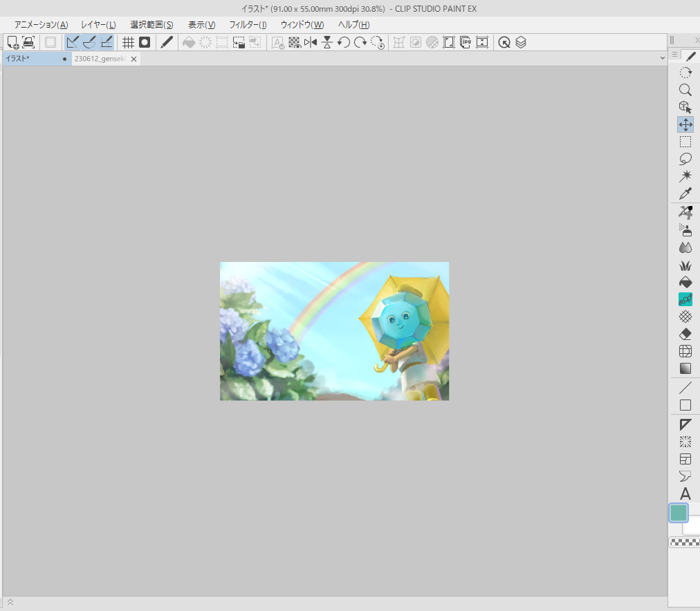This screenshot has width=700, height=611.
Task: Open the レイヤー(L) menu
Action: tap(98, 25)
